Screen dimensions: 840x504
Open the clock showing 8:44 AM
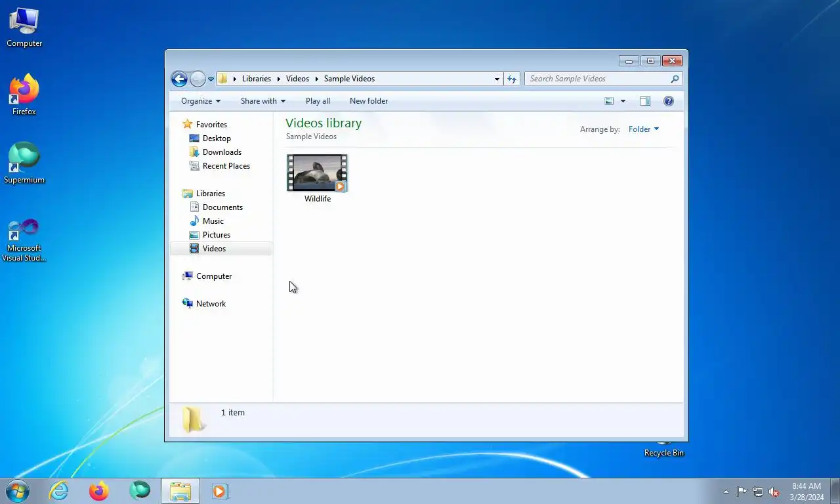(x=807, y=492)
